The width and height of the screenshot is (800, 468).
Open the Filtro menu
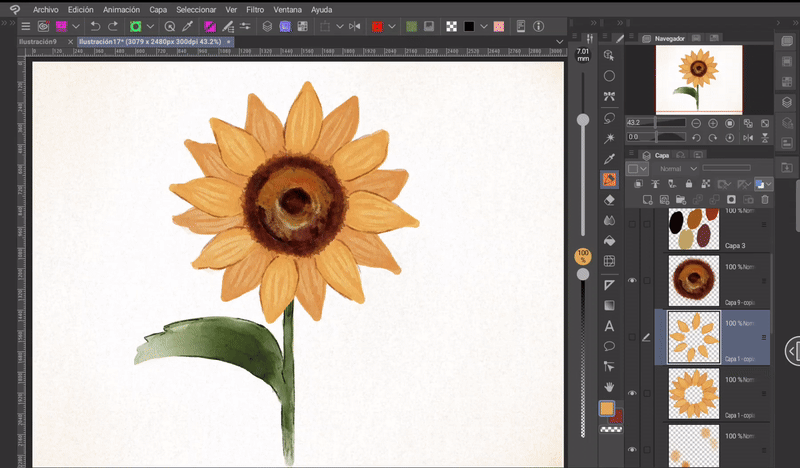pyautogui.click(x=256, y=9)
